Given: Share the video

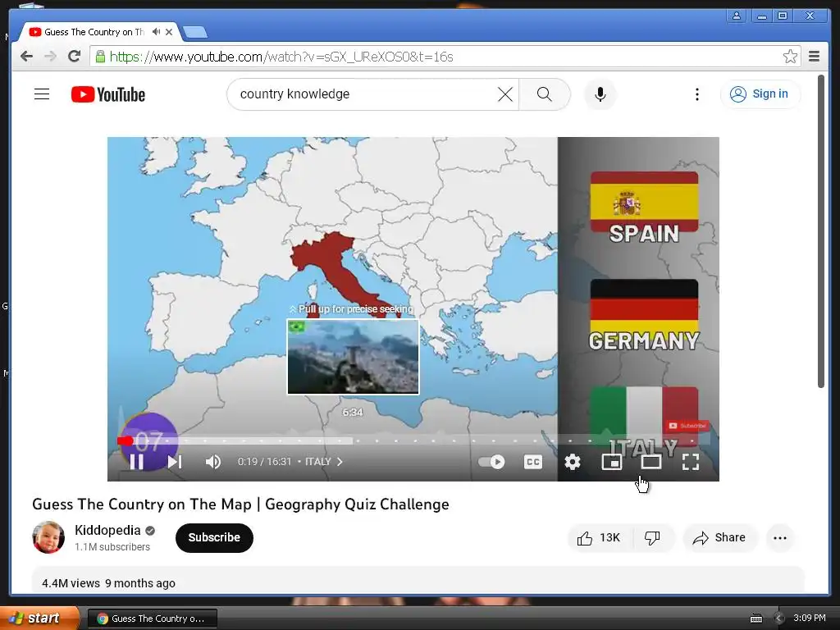Looking at the screenshot, I should (719, 538).
